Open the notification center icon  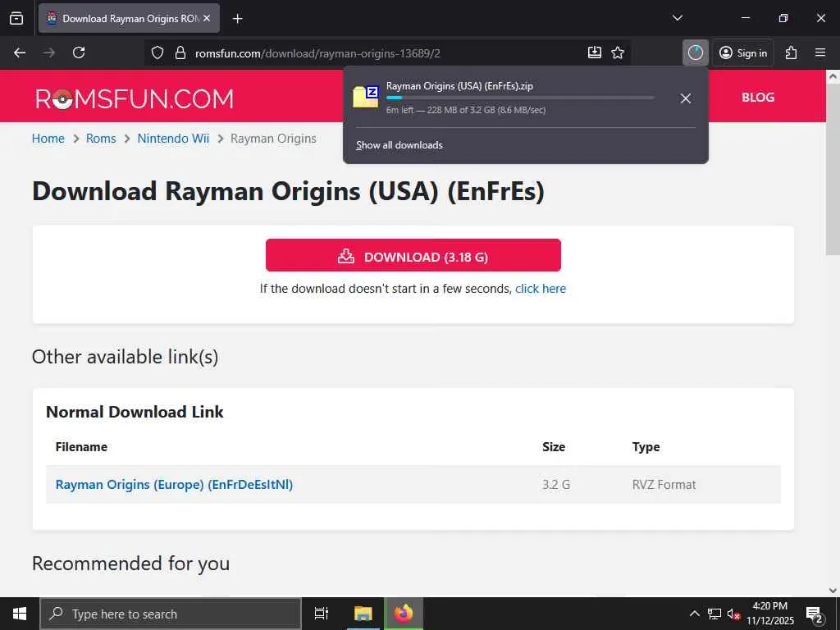coord(815,614)
